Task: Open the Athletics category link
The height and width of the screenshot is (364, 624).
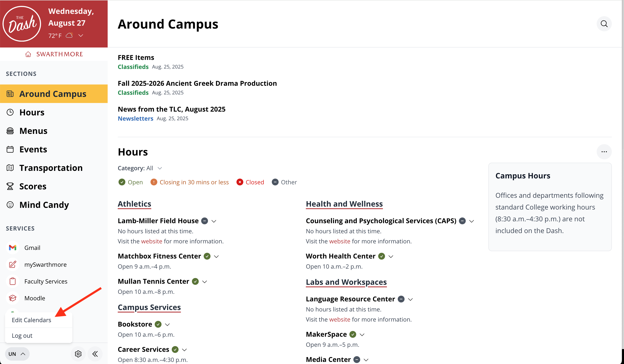Action: 135,204
